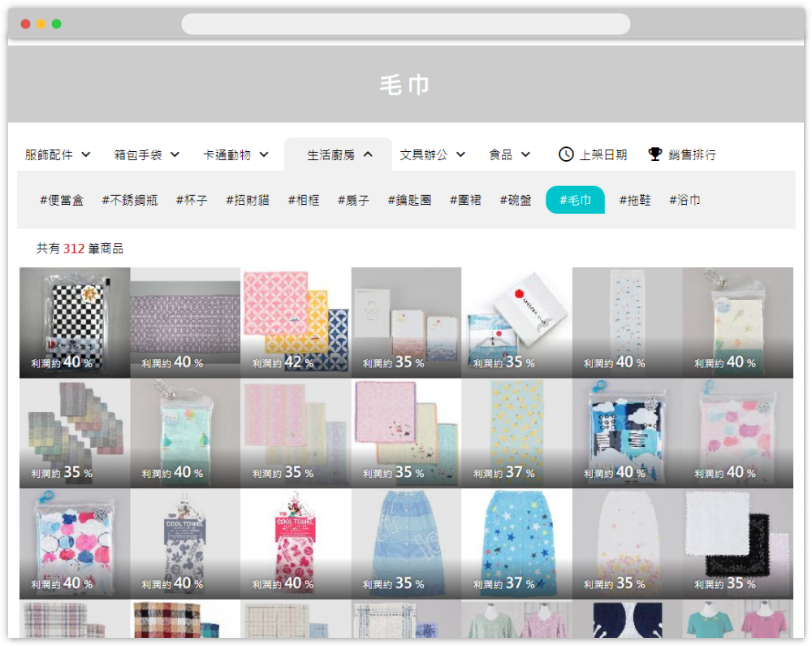Image resolution: width=812 pixels, height=646 pixels.
Task: Open the long white blue-print towel product
Action: pos(627,323)
